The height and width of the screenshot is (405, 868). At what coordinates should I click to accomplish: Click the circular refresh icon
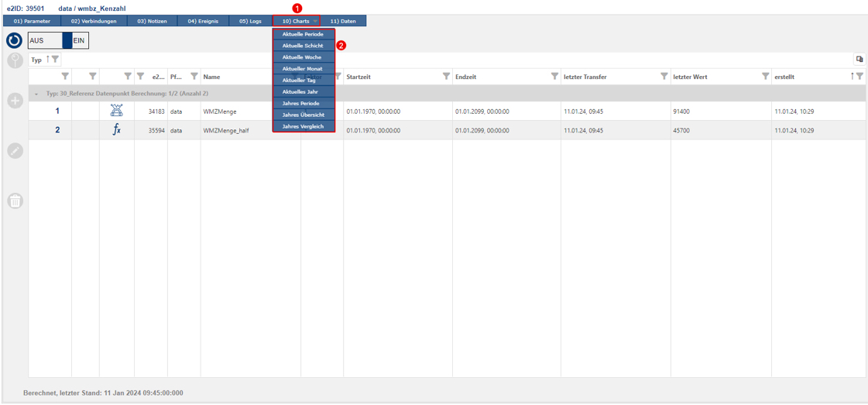15,41
